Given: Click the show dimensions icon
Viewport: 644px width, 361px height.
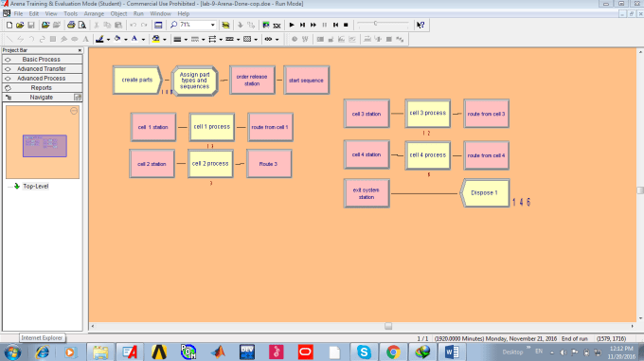Looking at the screenshot, I should [x=268, y=40].
